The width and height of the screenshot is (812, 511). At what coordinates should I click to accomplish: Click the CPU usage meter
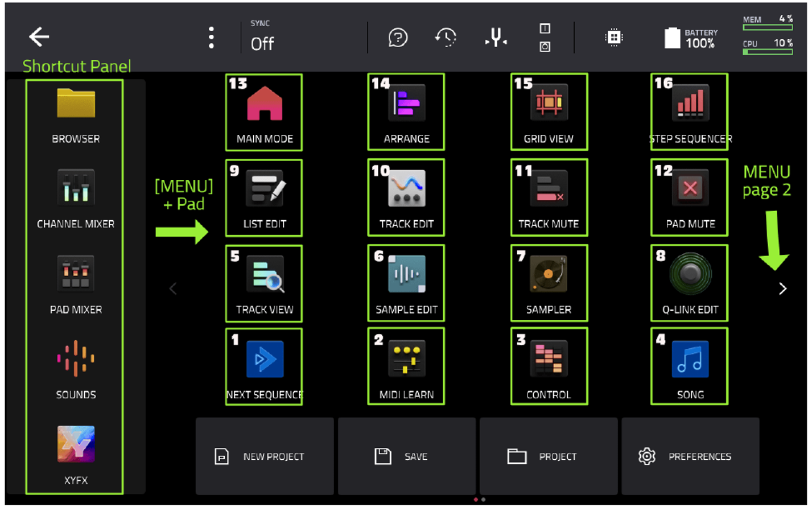768,47
